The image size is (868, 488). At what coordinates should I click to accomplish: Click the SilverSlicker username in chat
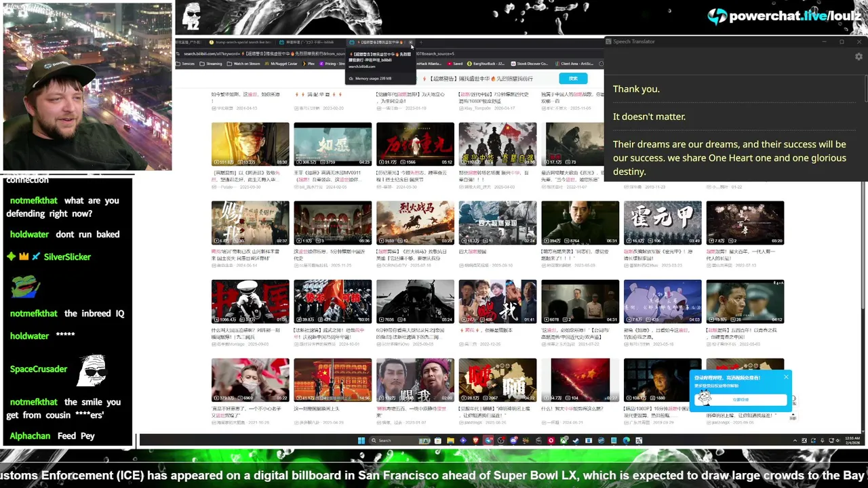[x=67, y=257]
